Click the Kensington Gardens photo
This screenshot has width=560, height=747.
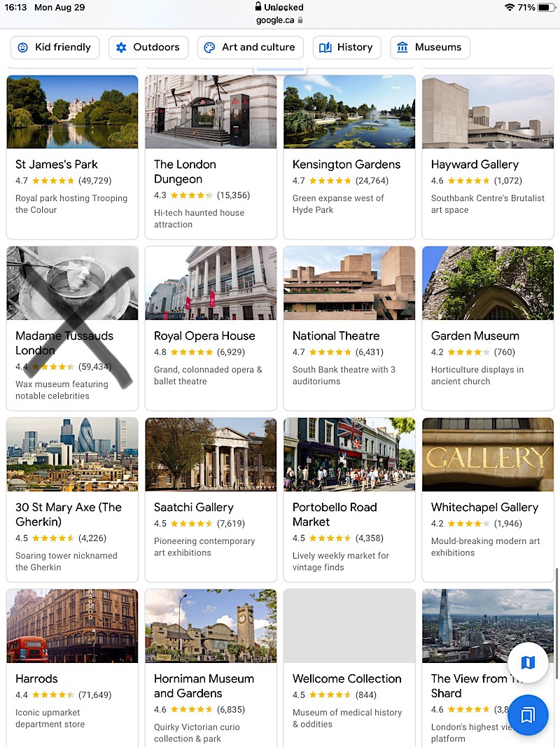tap(349, 112)
